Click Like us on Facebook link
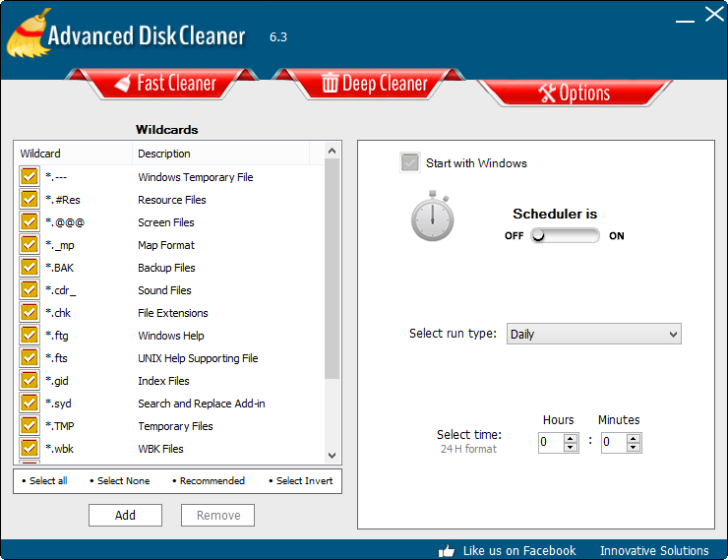Image resolution: width=728 pixels, height=560 pixels. click(519, 551)
